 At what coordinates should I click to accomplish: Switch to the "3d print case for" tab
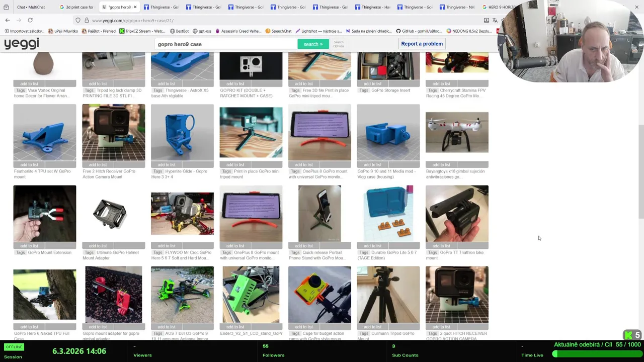point(76,7)
